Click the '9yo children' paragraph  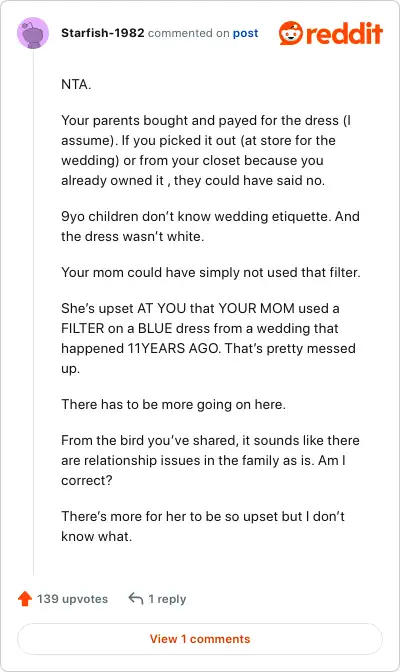210,226
